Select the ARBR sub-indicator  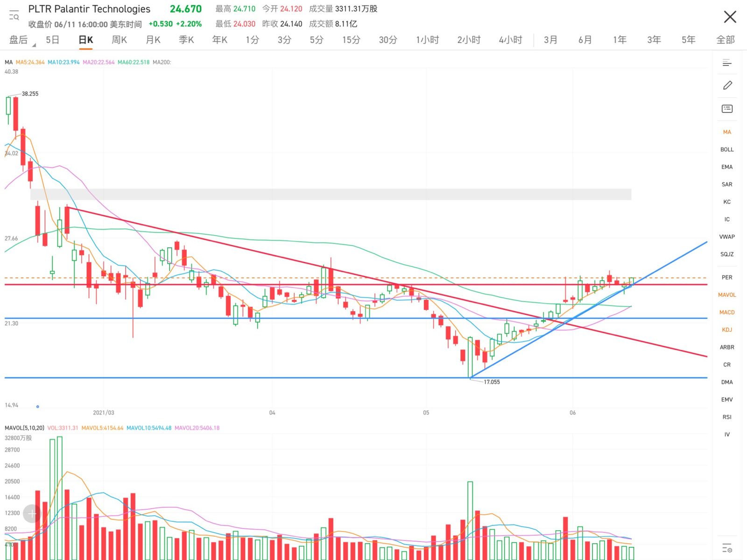(727, 348)
